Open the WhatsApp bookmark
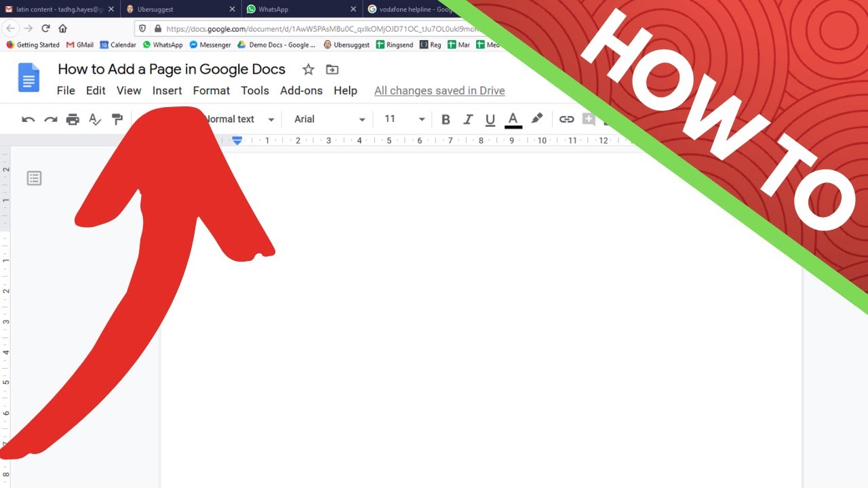The image size is (868, 488). pyautogui.click(x=163, y=45)
